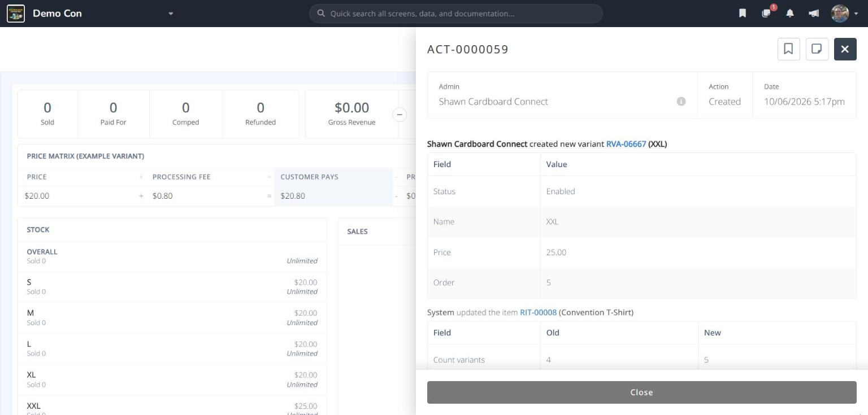Image resolution: width=868 pixels, height=415 pixels.
Task: Click the Action value Created
Action: point(724,102)
